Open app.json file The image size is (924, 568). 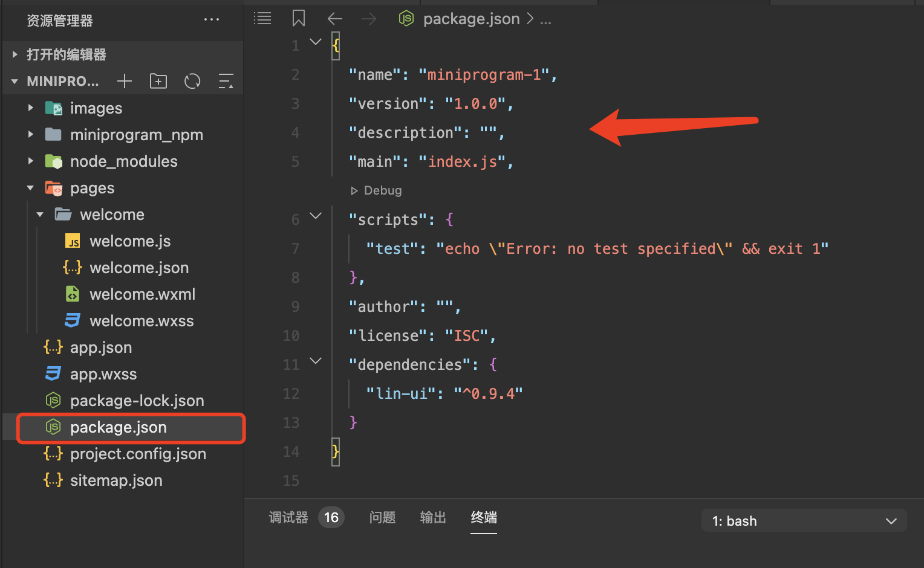pyautogui.click(x=101, y=347)
